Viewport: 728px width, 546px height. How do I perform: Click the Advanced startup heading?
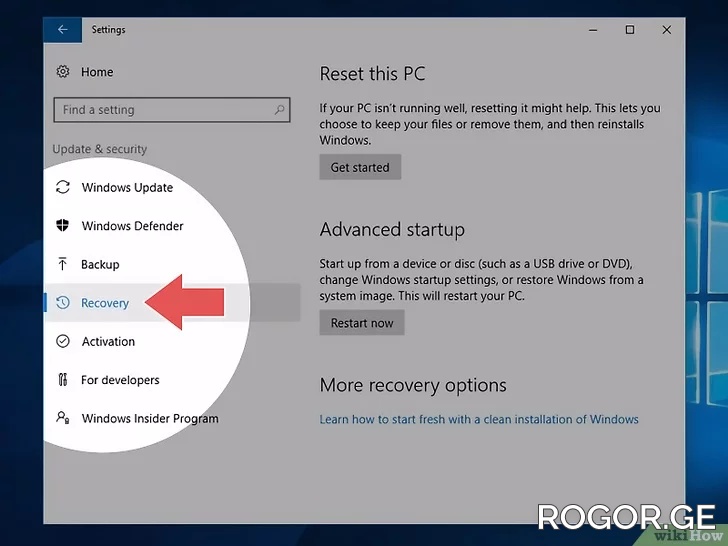point(392,230)
